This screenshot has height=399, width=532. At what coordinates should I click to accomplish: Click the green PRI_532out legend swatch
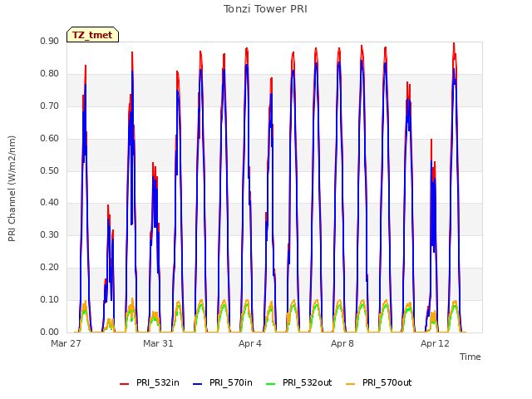click(271, 384)
